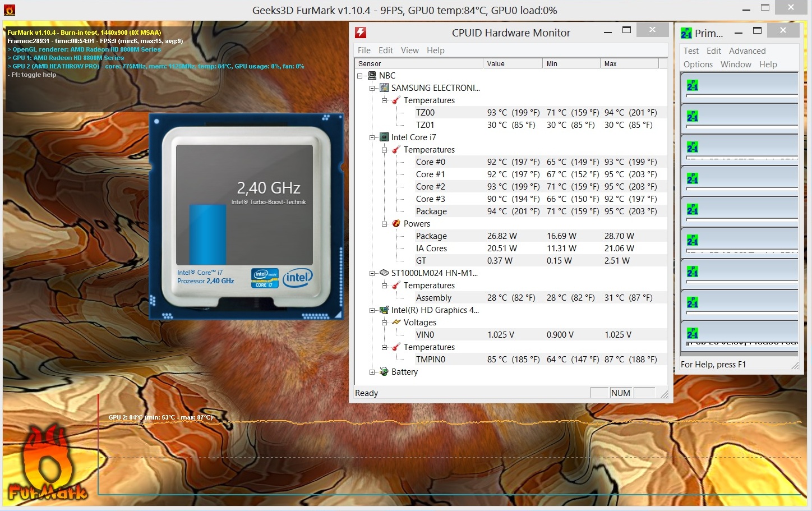Click the Intel logo badge on CPU gadget
Screen dimensions: 812x511
297,277
